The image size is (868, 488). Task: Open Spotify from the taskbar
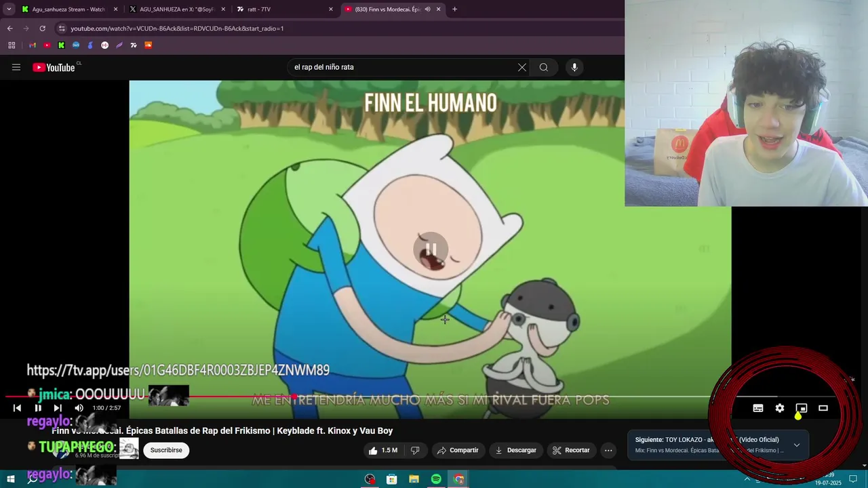click(x=436, y=479)
